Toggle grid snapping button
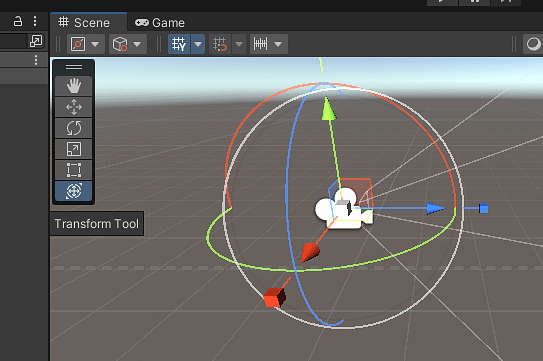This screenshot has height=361, width=543. tap(220, 44)
